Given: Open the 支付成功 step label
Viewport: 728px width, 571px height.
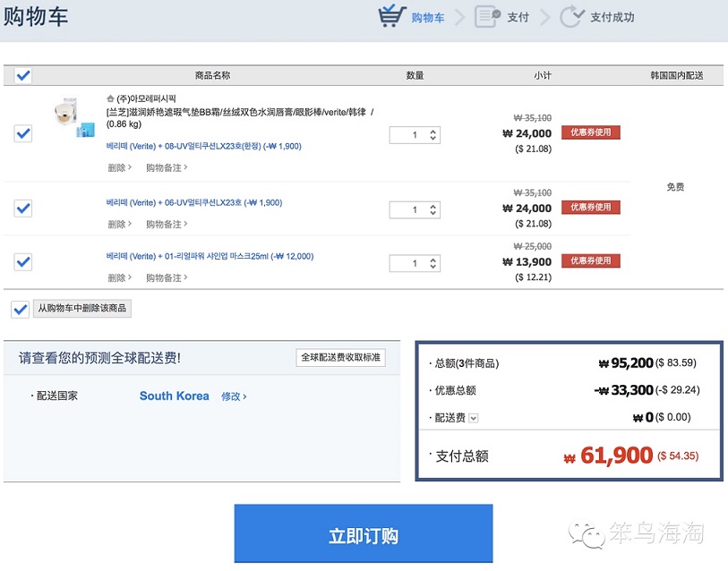Looking at the screenshot, I should [x=612, y=17].
